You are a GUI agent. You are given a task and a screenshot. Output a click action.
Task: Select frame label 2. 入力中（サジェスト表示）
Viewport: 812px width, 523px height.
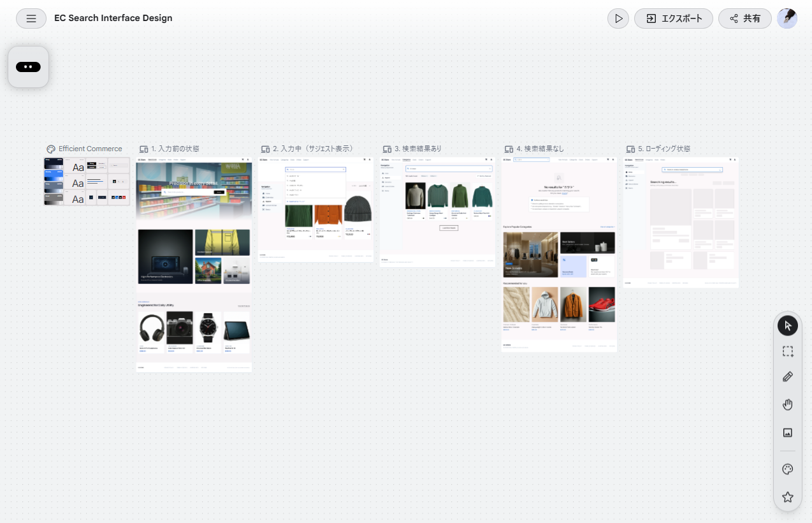point(312,149)
